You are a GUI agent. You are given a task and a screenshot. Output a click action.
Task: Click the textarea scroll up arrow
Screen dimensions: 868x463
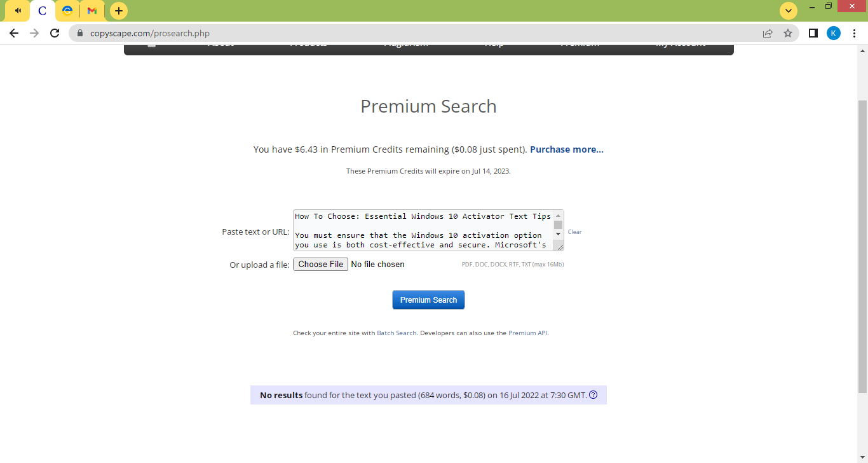click(559, 216)
